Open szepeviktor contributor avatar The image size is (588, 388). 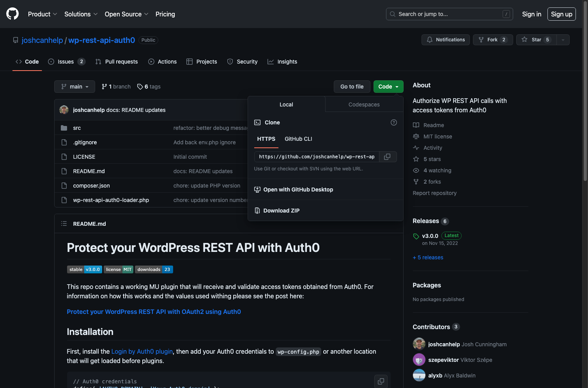(x=419, y=360)
